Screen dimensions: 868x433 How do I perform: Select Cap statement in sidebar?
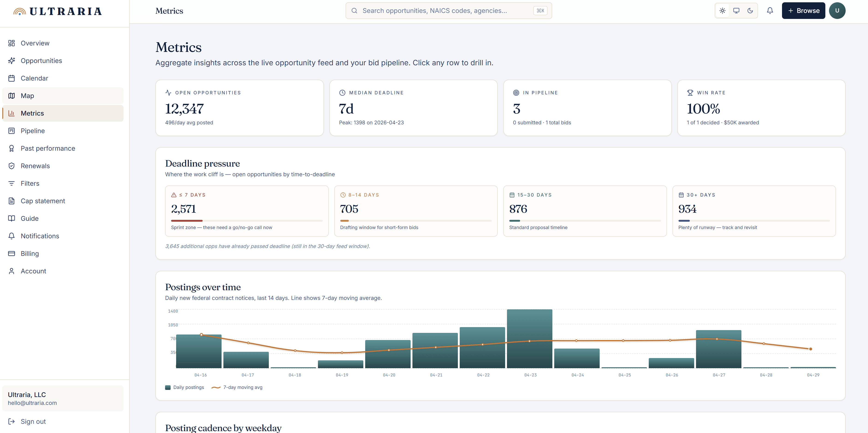pyautogui.click(x=63, y=201)
